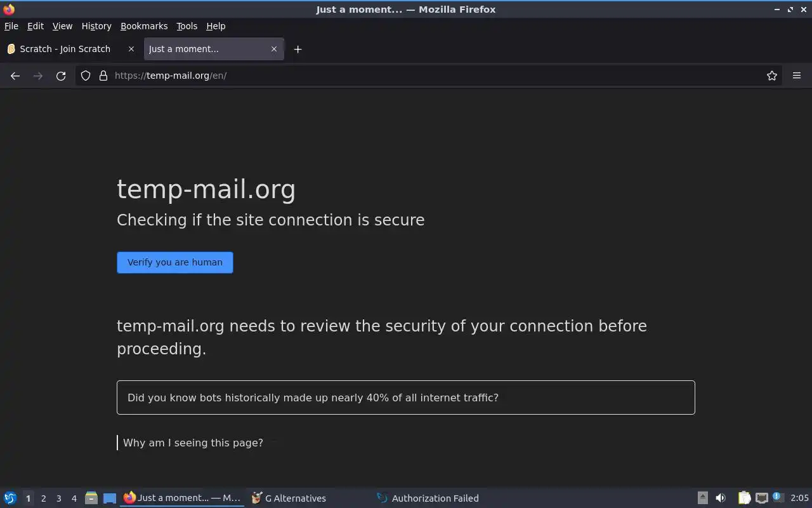Open the Tools menu
The image size is (812, 508).
187,26
